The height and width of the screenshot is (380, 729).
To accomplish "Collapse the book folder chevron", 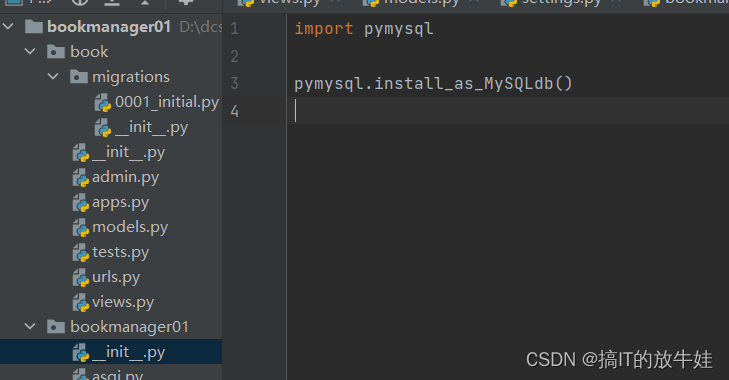I will [x=30, y=52].
